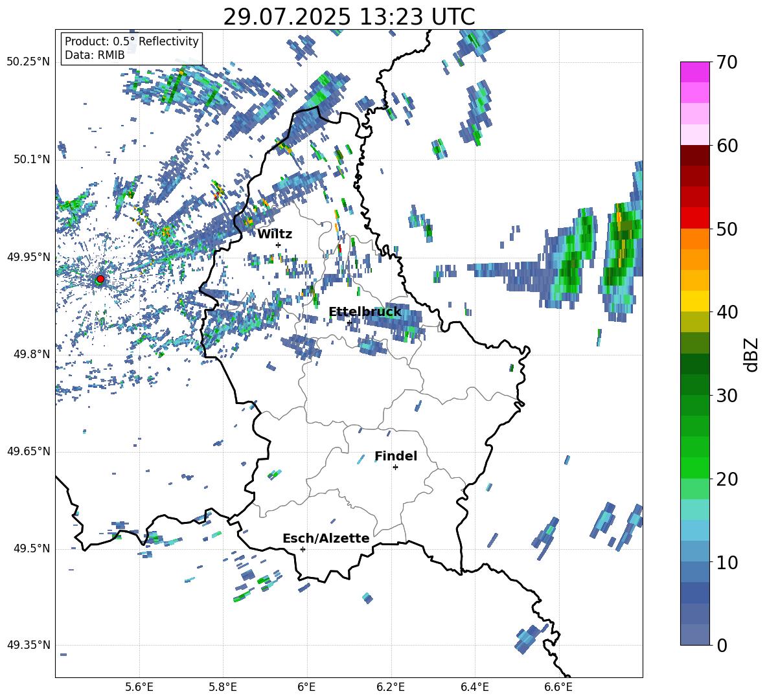Viewport: 767px width, 700px height.
Task: Click the 6°E longitude label
Action: coord(306,687)
